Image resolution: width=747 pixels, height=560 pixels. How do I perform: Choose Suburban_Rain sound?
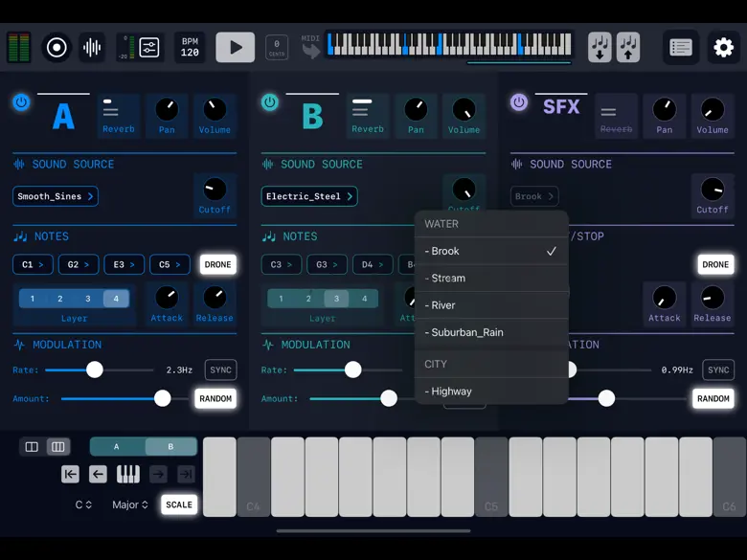tap(491, 332)
